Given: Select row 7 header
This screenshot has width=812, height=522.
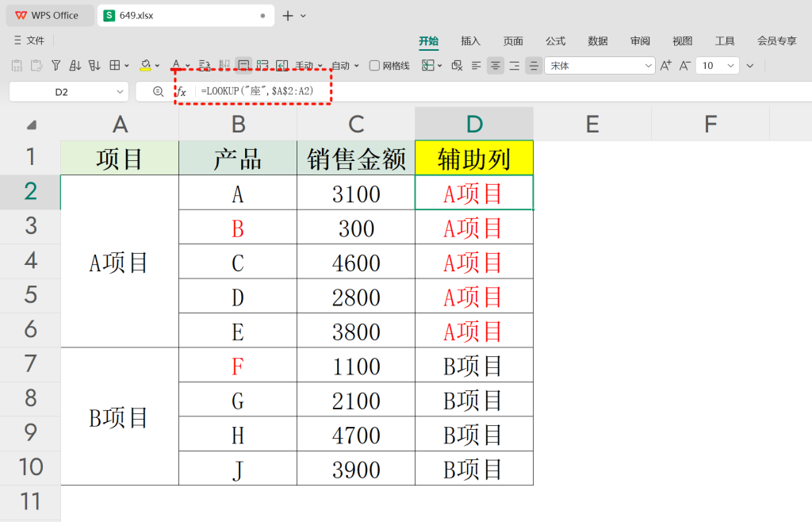Looking at the screenshot, I should [31, 365].
